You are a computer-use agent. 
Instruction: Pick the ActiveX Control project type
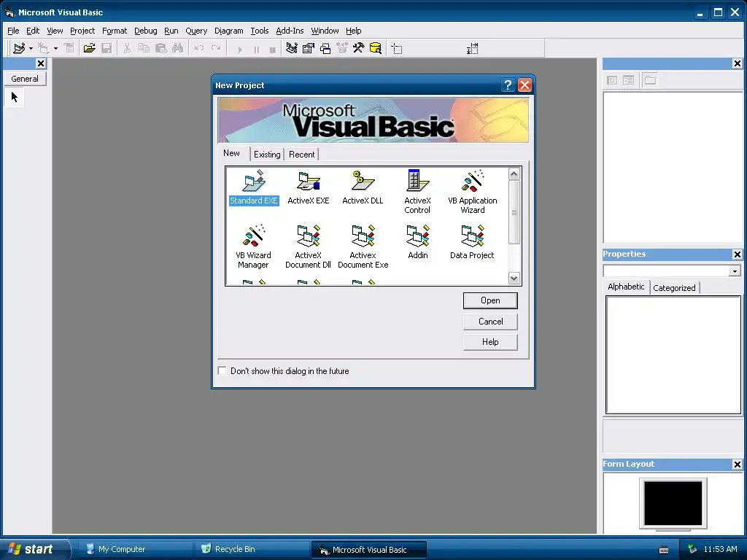(x=417, y=192)
